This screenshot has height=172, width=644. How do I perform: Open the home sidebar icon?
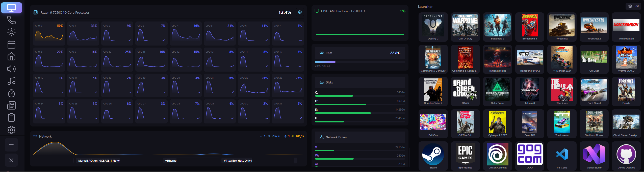(x=11, y=56)
